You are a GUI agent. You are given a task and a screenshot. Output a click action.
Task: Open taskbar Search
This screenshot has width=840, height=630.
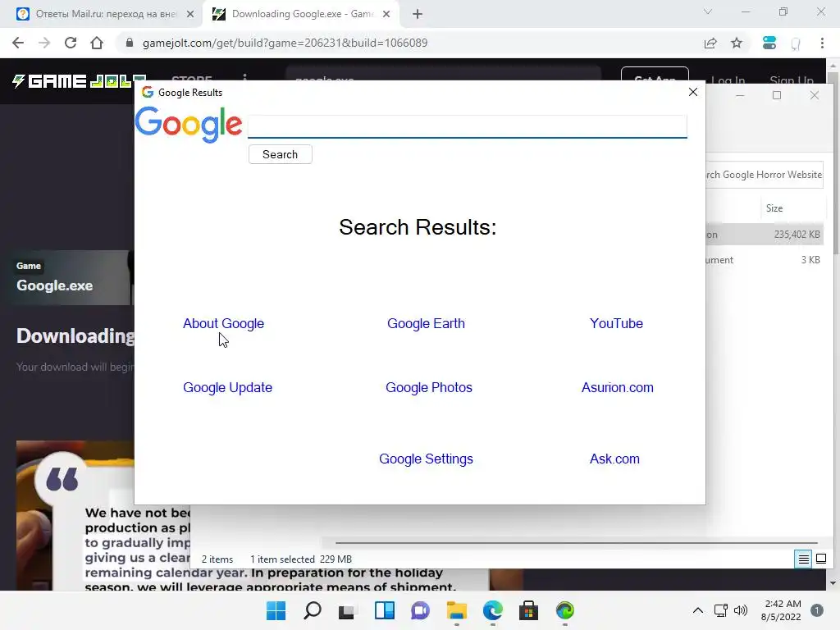[313, 610]
